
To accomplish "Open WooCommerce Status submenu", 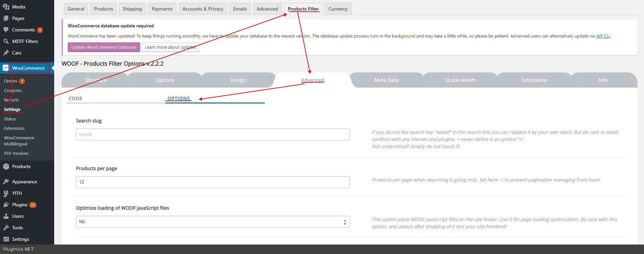I will pos(10,119).
